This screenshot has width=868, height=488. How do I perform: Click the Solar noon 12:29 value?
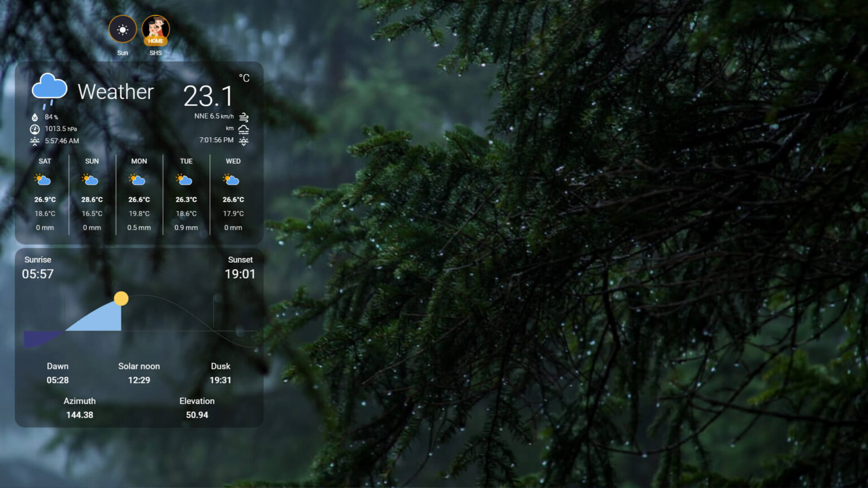tap(139, 380)
